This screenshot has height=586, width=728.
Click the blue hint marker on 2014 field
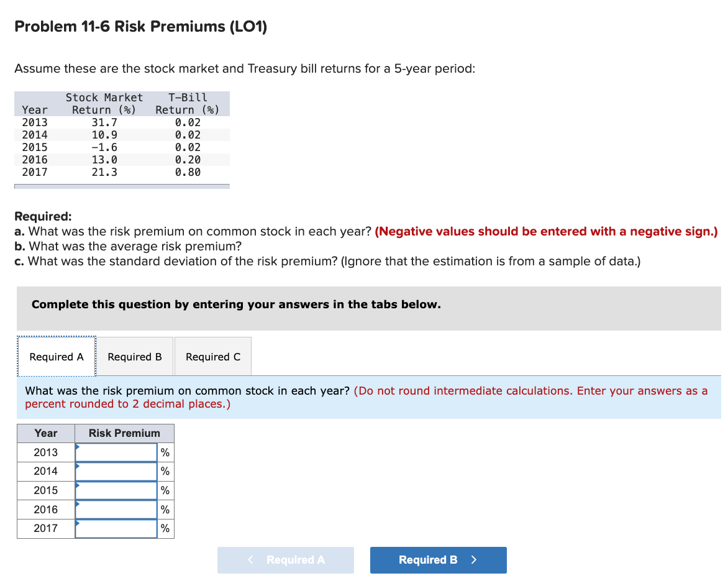(77, 466)
